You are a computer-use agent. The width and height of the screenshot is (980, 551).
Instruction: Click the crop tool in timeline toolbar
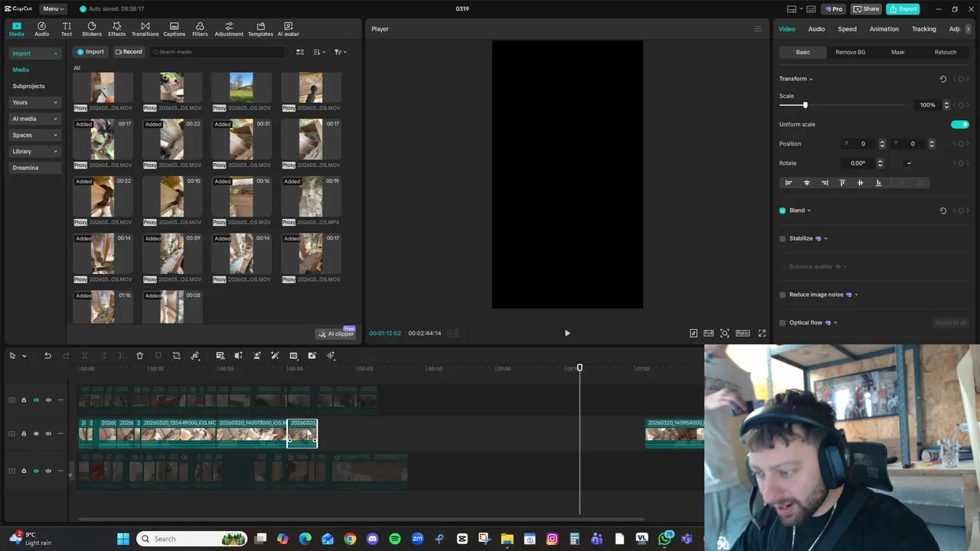[176, 356]
